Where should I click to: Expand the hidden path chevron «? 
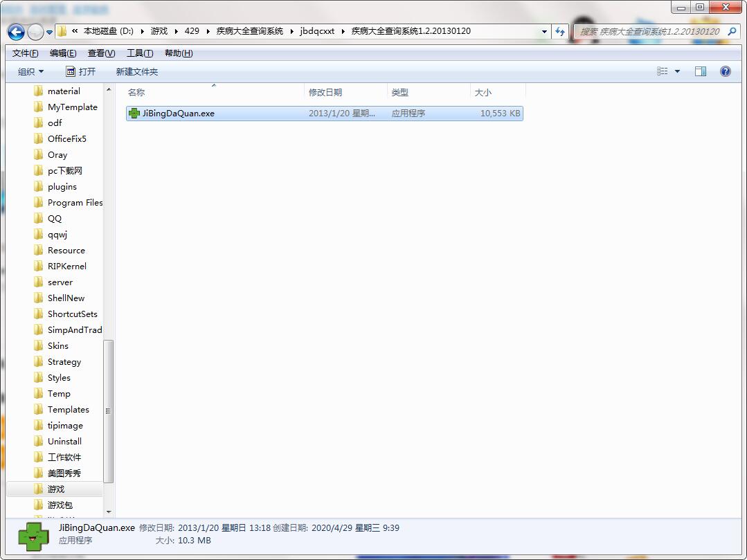(x=75, y=31)
